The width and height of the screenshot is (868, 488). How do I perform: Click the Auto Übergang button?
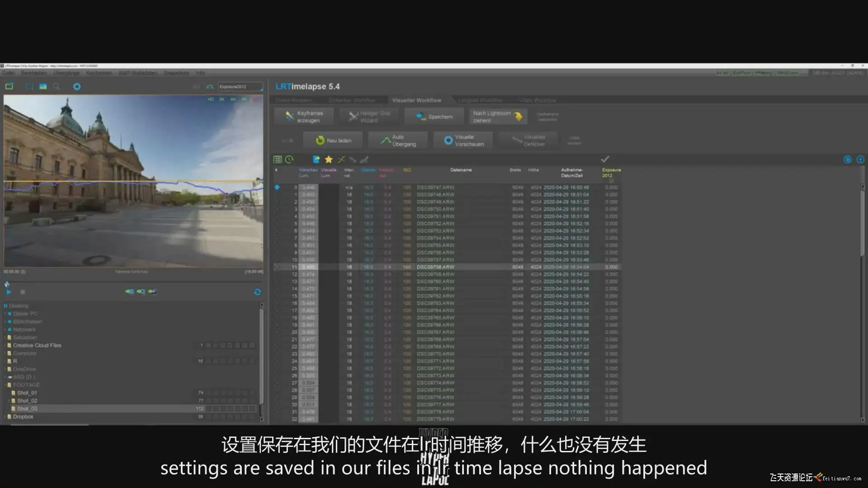click(x=398, y=141)
